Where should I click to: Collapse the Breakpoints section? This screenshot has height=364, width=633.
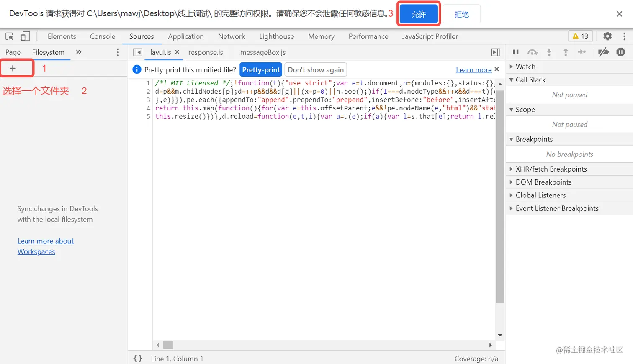569,139
